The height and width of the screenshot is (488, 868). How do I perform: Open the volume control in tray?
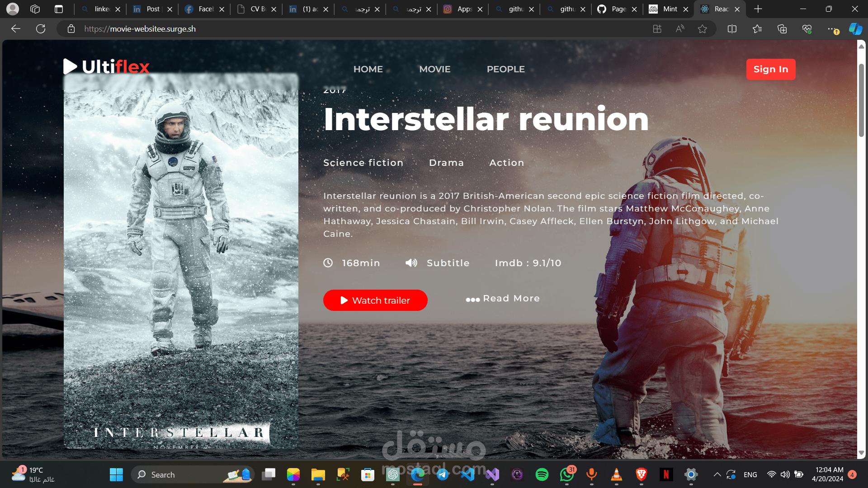(785, 474)
